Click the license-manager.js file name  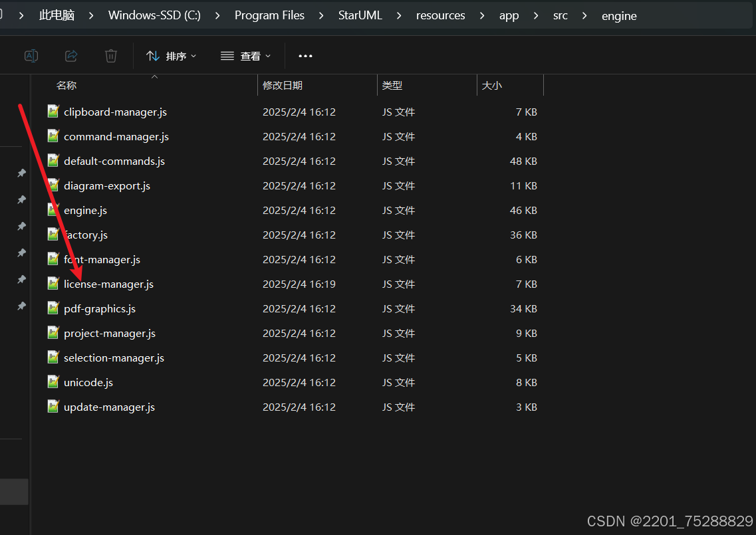point(108,284)
